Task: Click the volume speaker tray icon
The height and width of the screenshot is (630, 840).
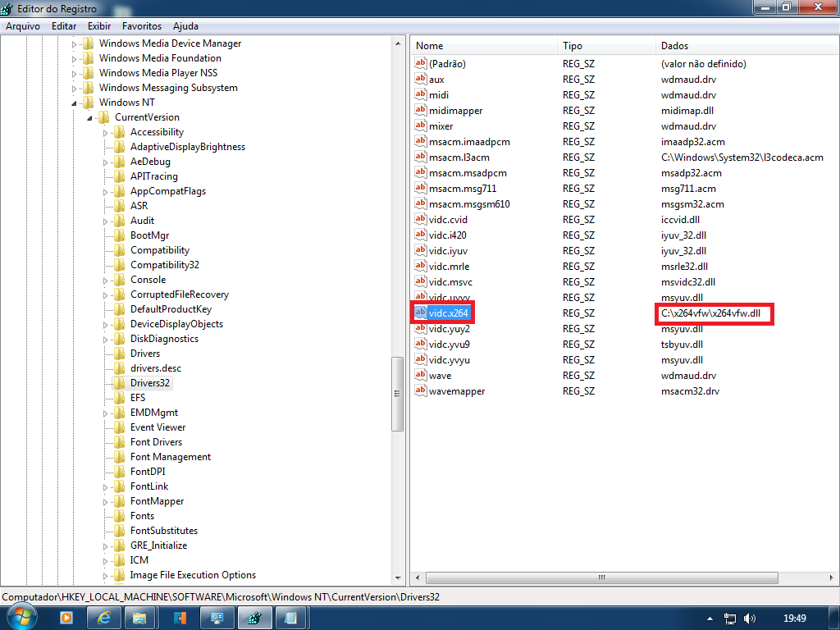Action: [750, 619]
